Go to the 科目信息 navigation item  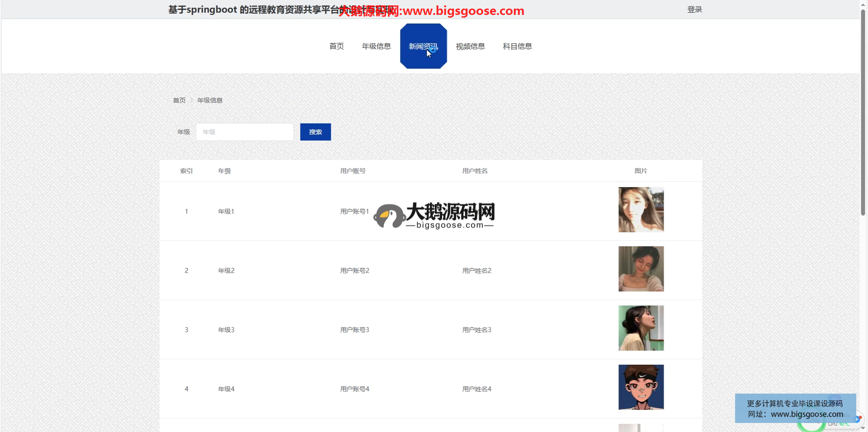pos(517,46)
